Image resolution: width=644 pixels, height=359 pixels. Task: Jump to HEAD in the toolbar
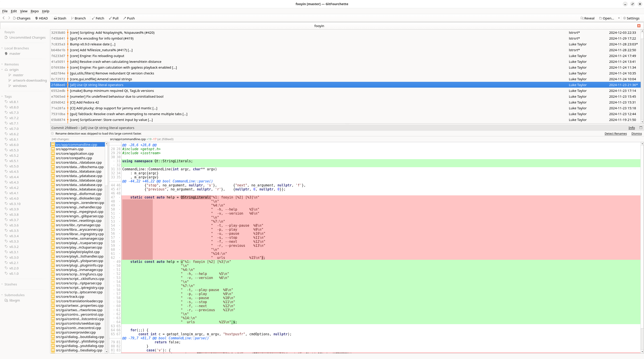(x=41, y=18)
